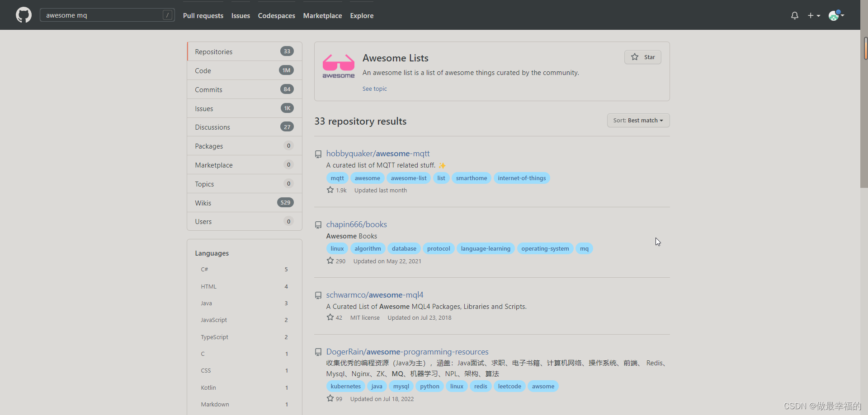868x415 pixels.
Task: Click the language-learning topic tag
Action: tap(486, 248)
